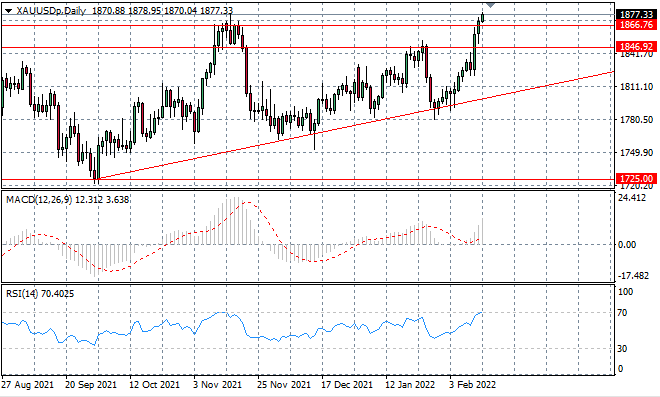
Task: Click the 12 Oct 2021 date label
Action: (154, 384)
